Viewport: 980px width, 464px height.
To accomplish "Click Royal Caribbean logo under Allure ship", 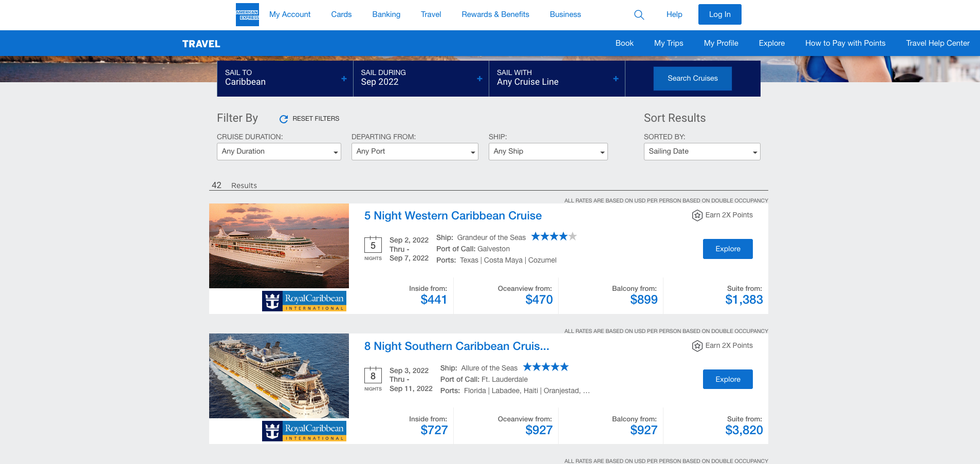I will pos(304,431).
